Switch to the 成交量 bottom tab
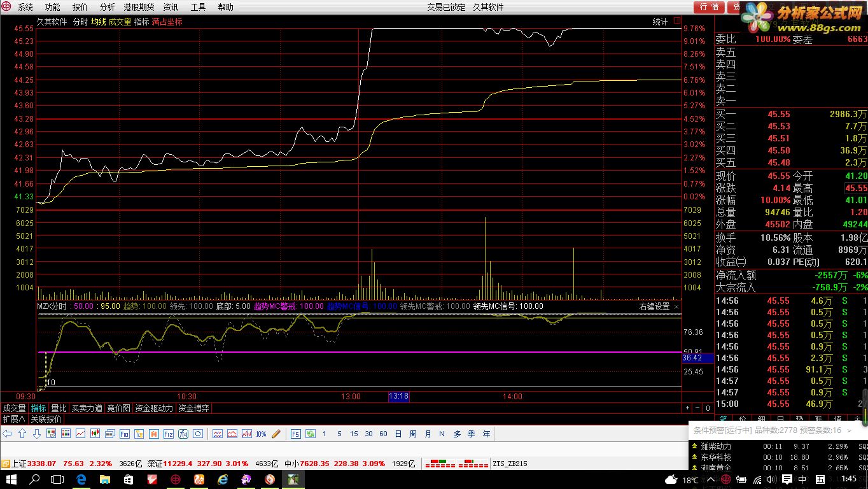 [14, 408]
